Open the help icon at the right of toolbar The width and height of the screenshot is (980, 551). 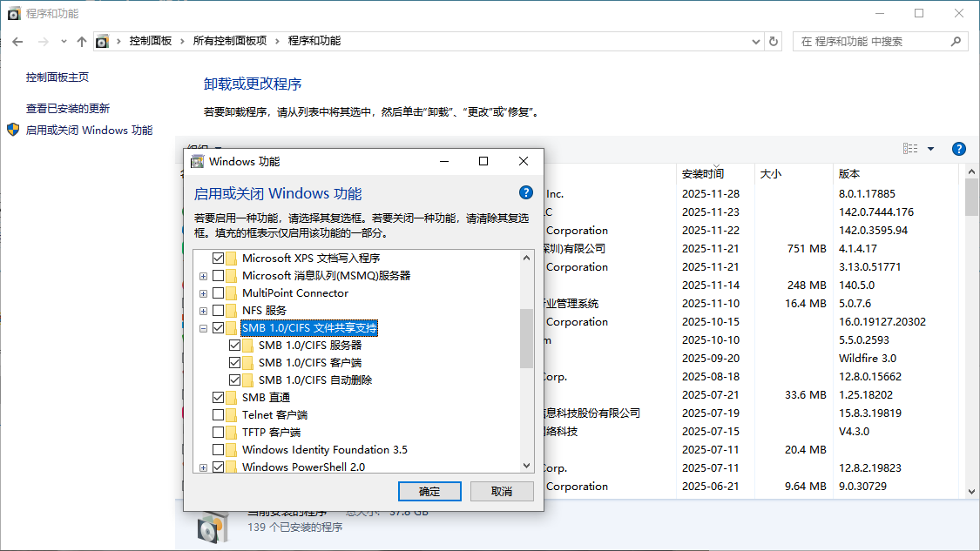click(959, 149)
